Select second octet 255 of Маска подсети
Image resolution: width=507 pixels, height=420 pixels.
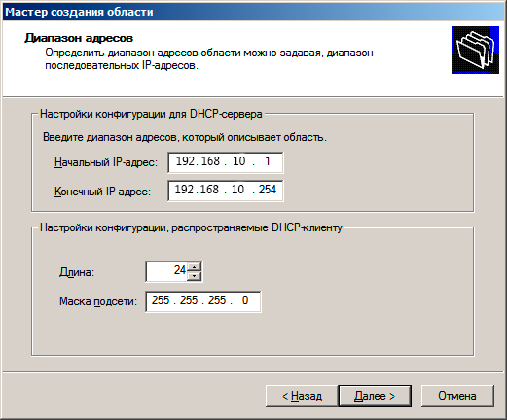point(189,300)
